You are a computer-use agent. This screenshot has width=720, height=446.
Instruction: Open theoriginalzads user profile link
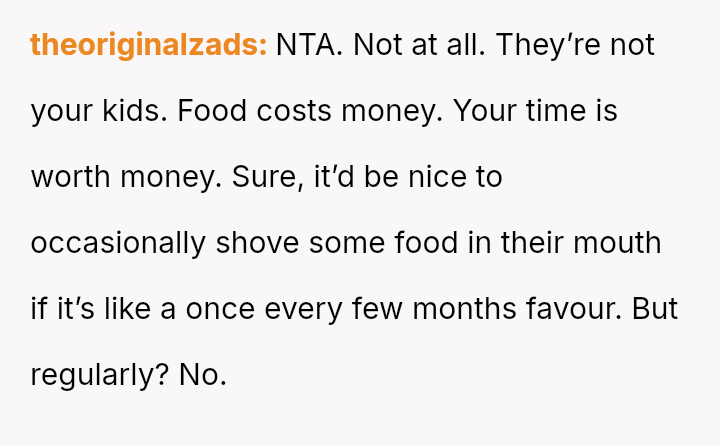148,45
